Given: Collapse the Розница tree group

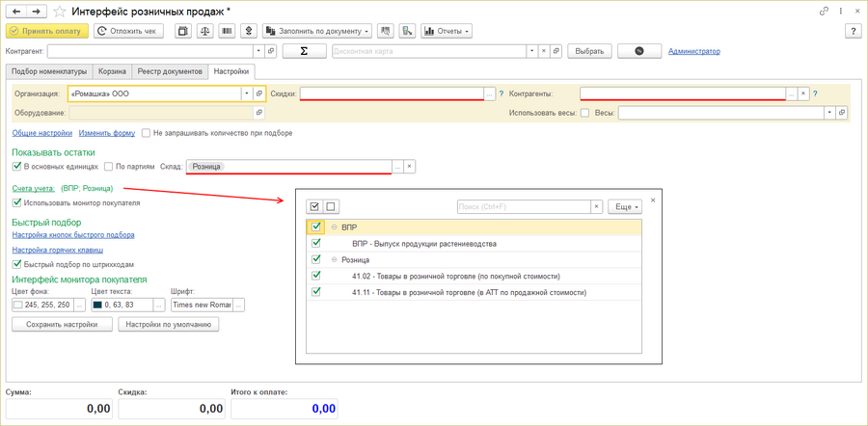Looking at the screenshot, I should click(x=335, y=259).
